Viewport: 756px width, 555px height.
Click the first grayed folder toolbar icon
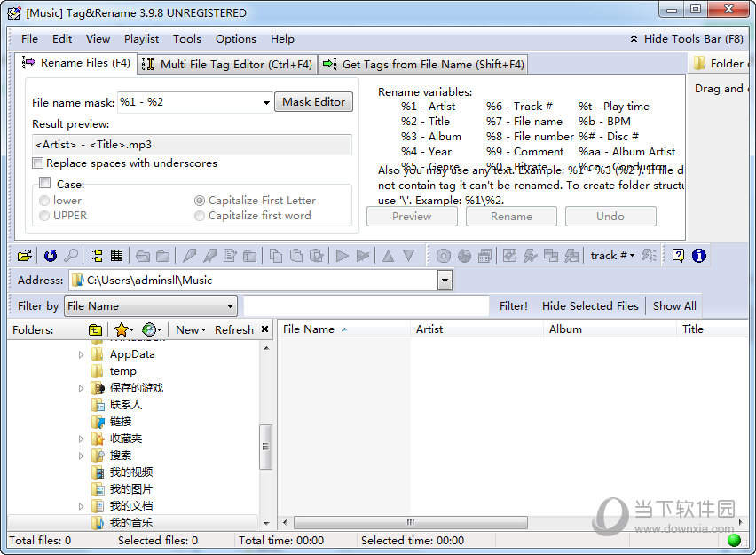click(x=143, y=256)
